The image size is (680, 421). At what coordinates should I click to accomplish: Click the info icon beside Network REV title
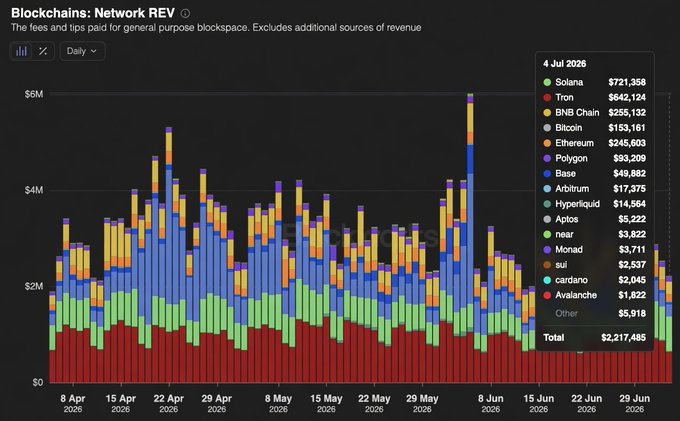point(185,13)
